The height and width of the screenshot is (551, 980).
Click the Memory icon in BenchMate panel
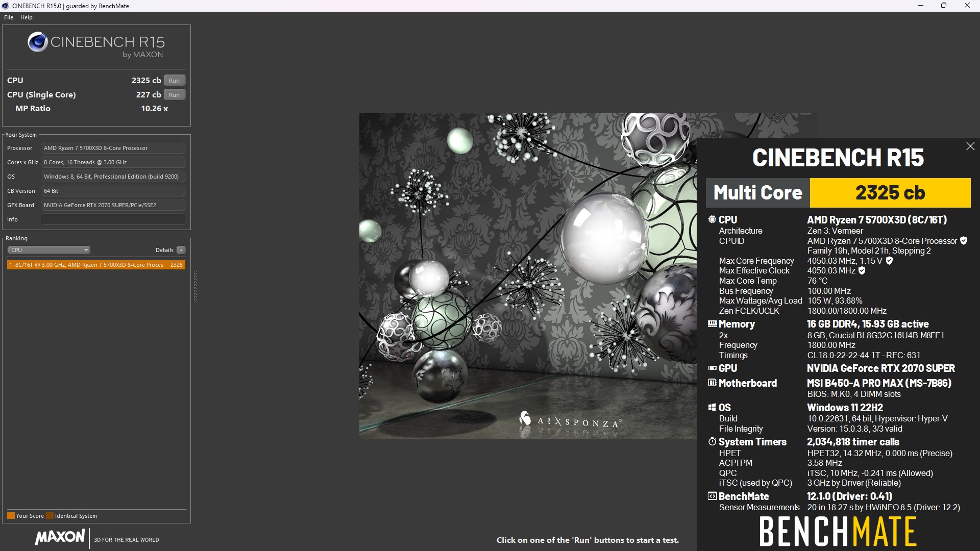point(712,323)
